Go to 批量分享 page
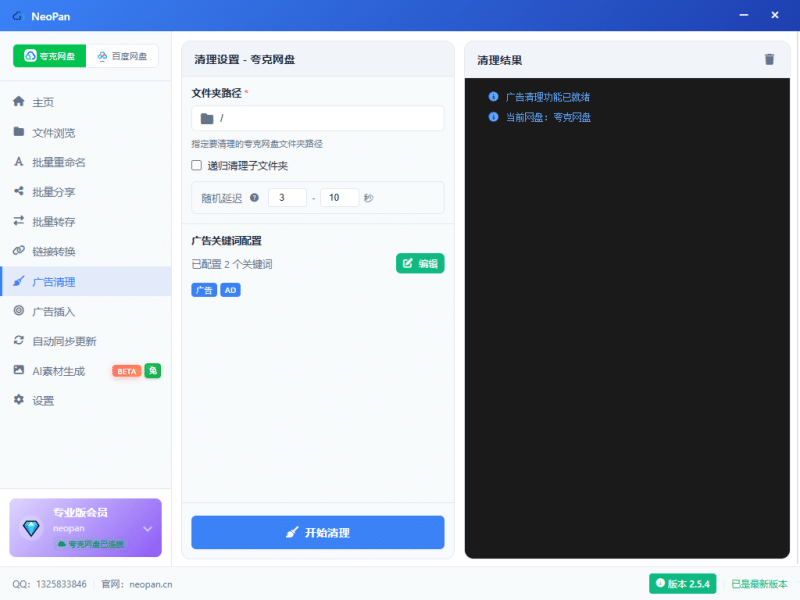 tap(53, 192)
